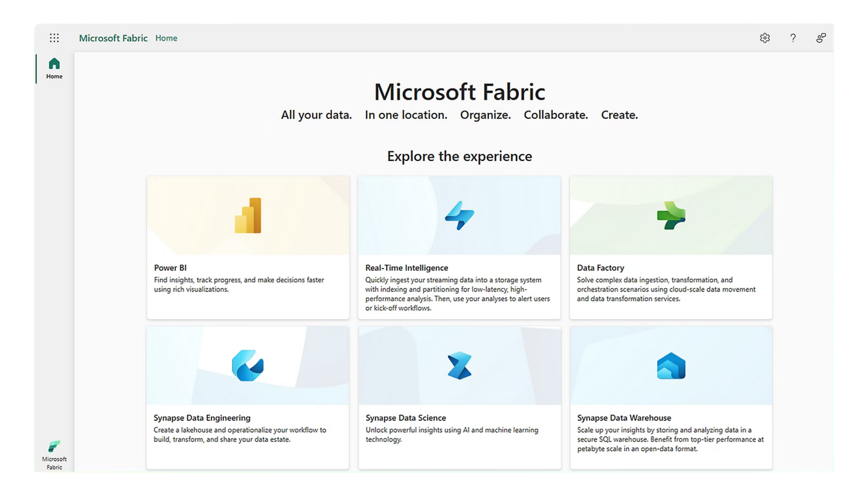868x496 pixels.
Task: Open the Power BI card title
Action: point(170,268)
